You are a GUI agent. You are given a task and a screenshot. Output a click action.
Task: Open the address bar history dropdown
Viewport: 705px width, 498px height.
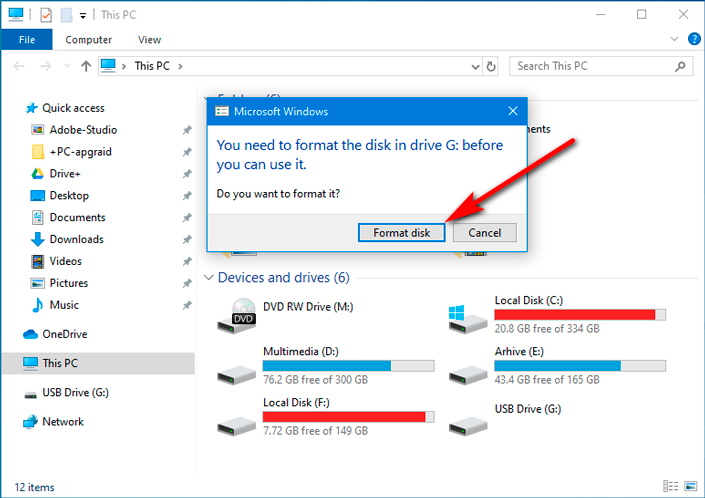click(x=475, y=67)
